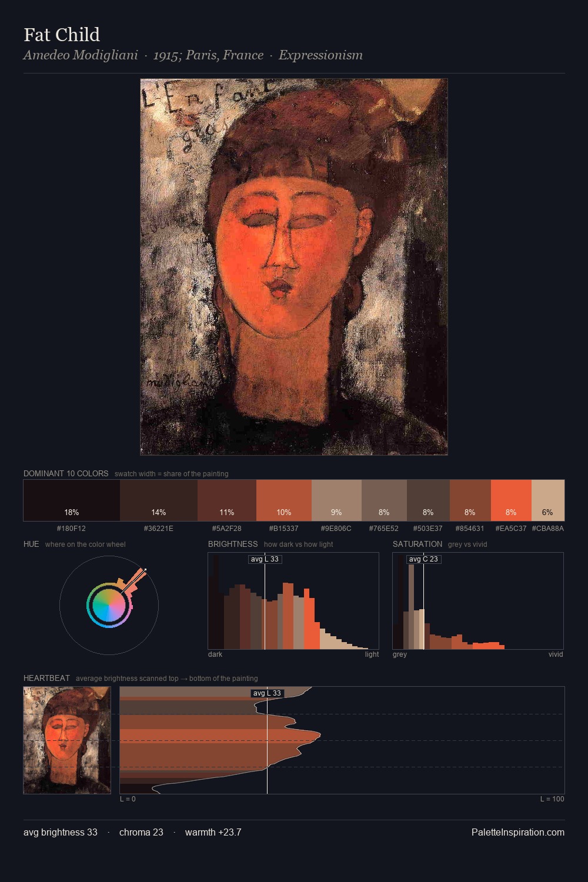Click the saturation histogram chart

pyautogui.click(x=478, y=601)
